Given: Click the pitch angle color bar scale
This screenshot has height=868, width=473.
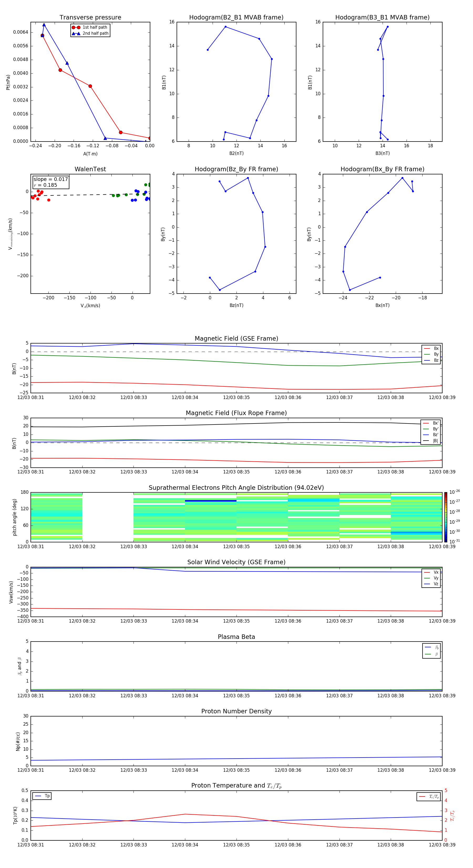Looking at the screenshot, I should (x=446, y=517).
